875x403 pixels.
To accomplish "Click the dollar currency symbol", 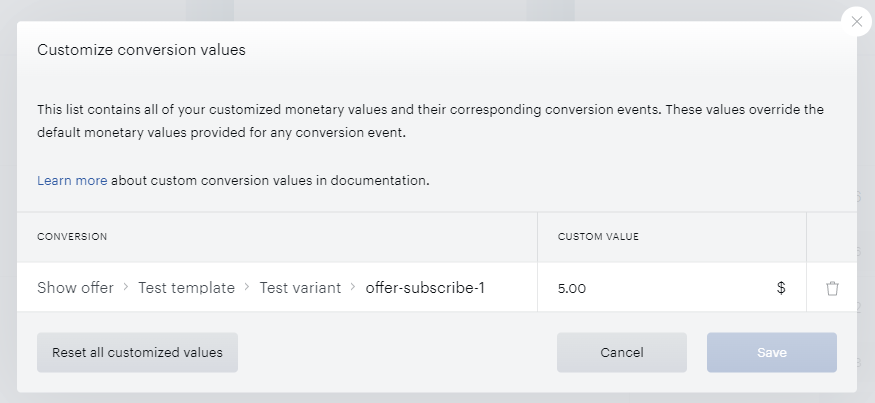I will (x=781, y=288).
